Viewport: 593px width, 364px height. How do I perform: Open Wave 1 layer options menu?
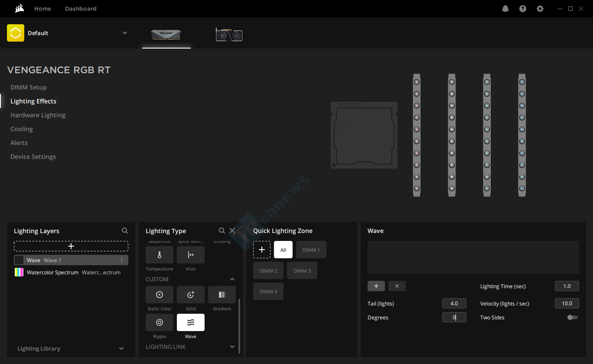coord(121,260)
